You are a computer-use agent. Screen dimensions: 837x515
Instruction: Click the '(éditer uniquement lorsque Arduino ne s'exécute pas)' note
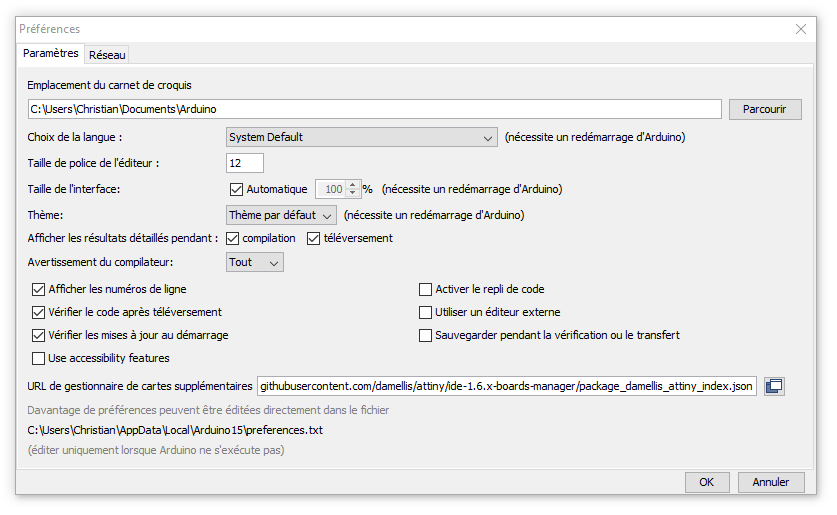pyautogui.click(x=156, y=450)
